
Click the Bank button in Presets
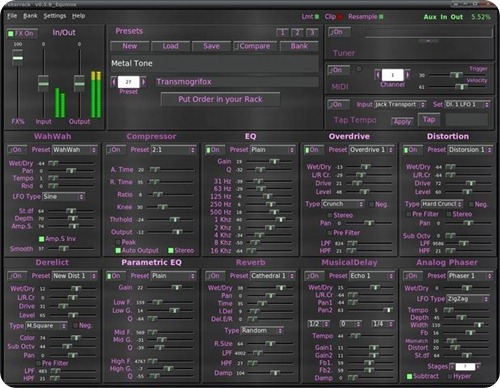[x=299, y=46]
